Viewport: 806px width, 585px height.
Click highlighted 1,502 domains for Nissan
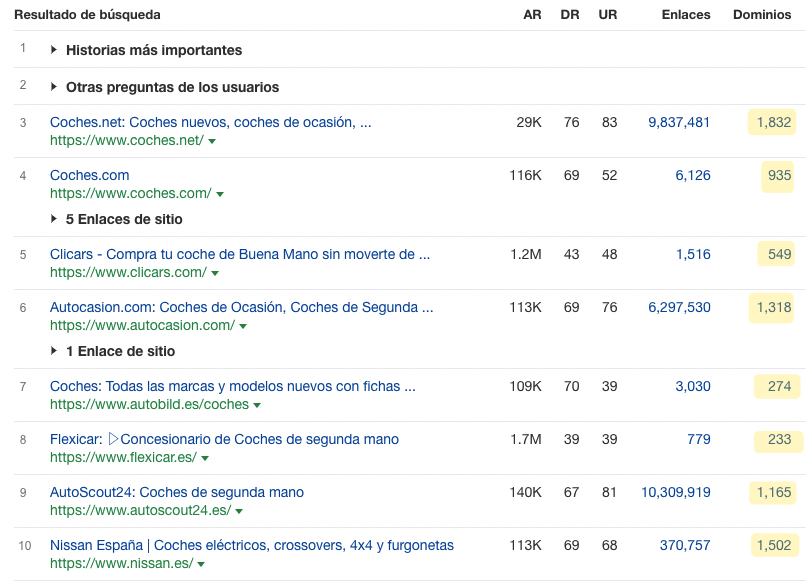point(774,545)
